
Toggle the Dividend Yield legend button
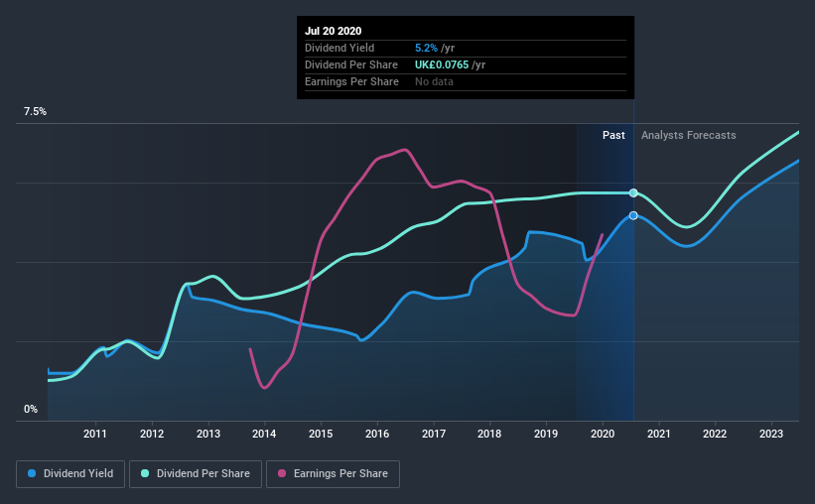(x=70, y=474)
